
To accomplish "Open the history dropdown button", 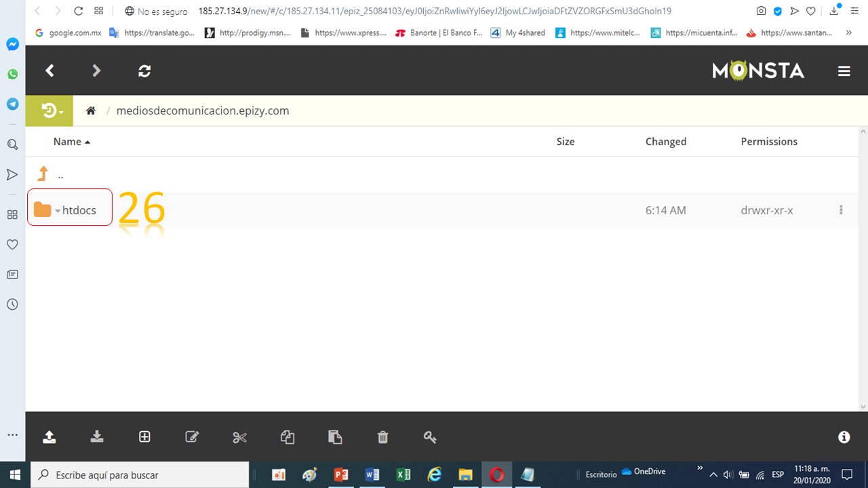I will [52, 110].
